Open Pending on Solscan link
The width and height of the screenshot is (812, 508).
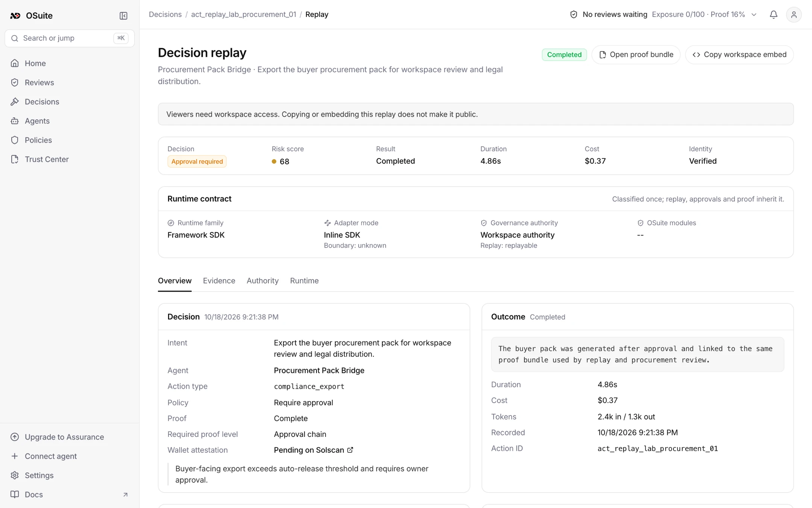(x=314, y=450)
